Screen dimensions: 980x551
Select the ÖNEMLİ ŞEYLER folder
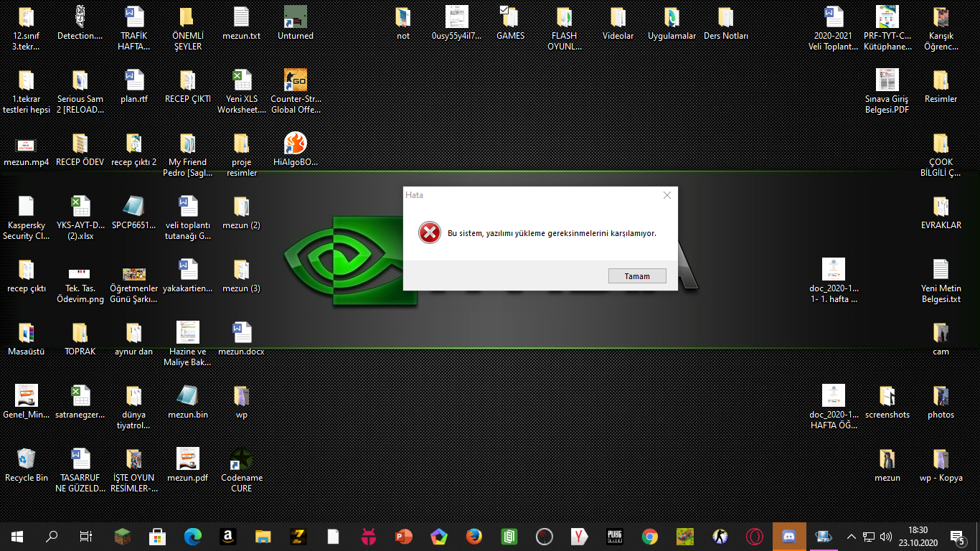(x=188, y=29)
